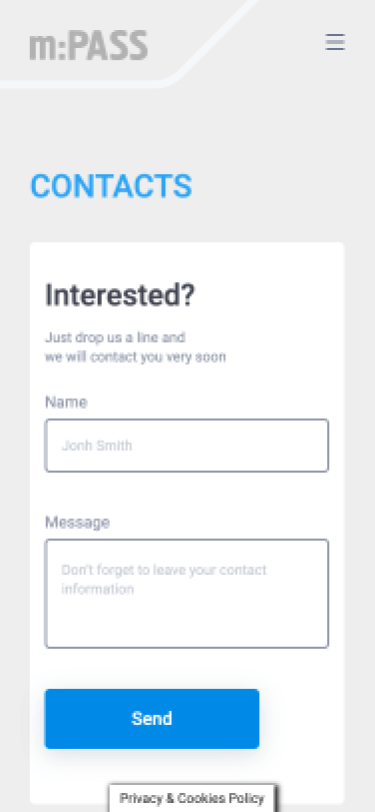Click the PASS part of the logo

[108, 46]
